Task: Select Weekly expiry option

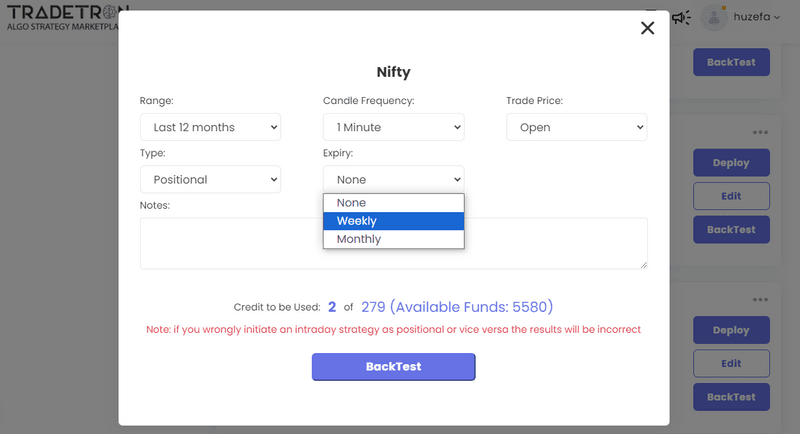Action: [x=393, y=221]
